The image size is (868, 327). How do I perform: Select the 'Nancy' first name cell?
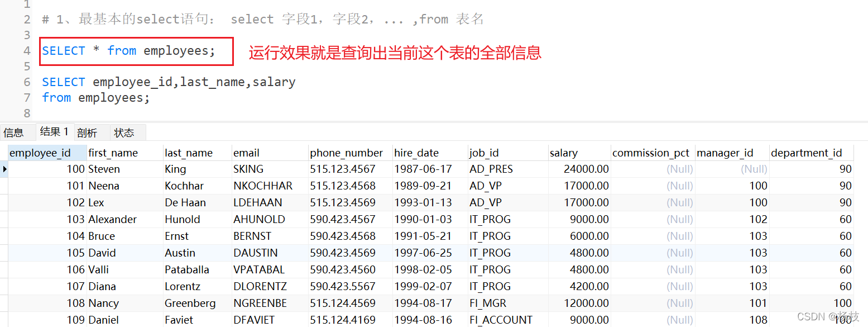125,303
